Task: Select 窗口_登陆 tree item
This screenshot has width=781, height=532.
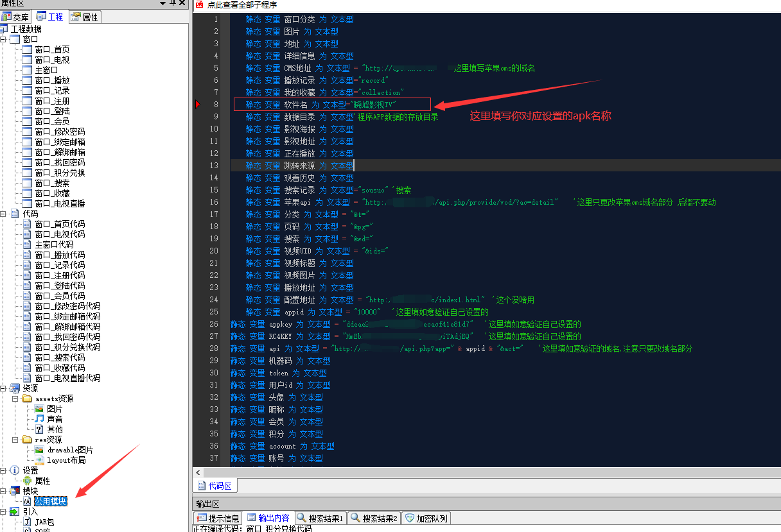Action: [52, 111]
